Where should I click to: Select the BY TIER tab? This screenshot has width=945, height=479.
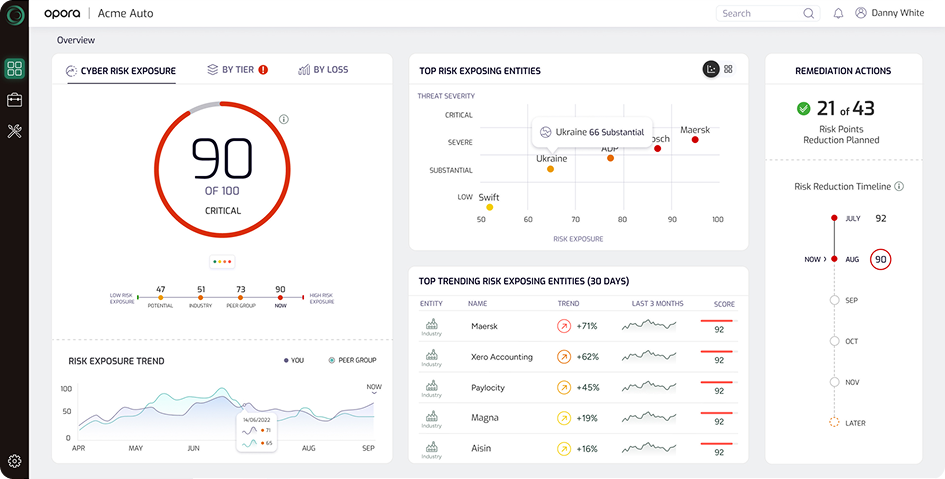[x=237, y=70]
